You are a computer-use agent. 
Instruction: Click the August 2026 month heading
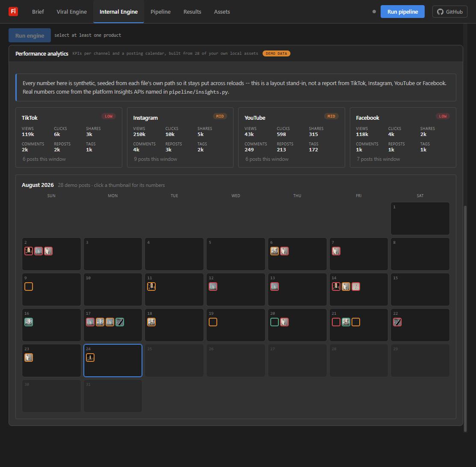(x=38, y=185)
